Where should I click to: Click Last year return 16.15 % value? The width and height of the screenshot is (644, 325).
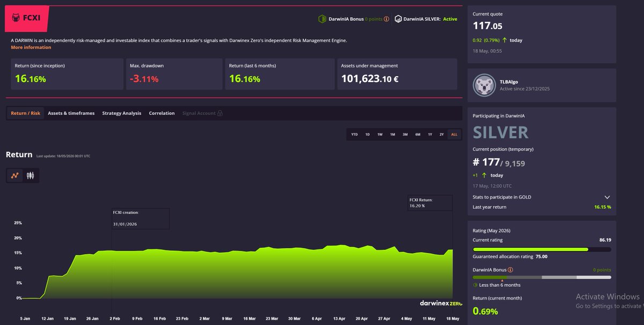coord(602,207)
